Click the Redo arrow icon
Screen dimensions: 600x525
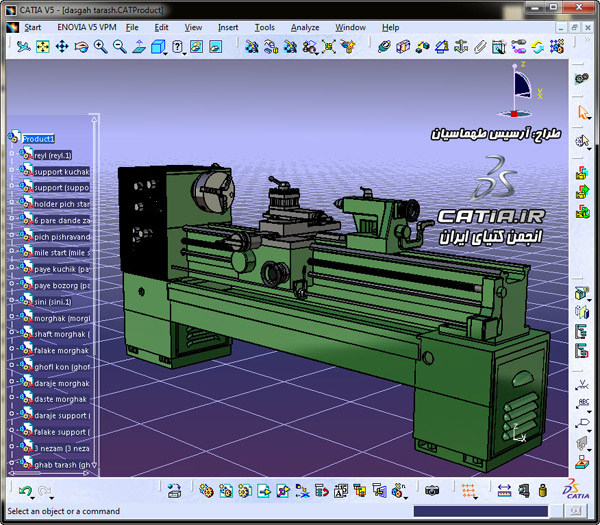(x=44, y=490)
